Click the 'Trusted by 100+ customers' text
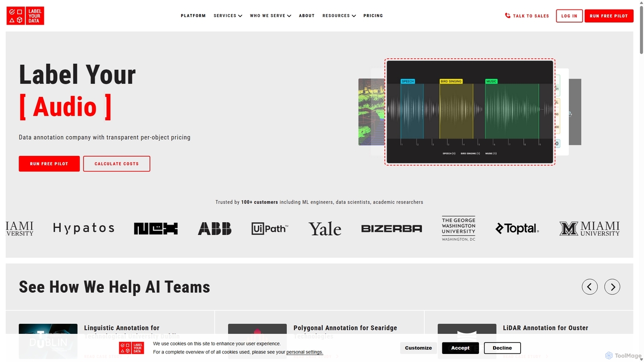Screen dimensions: 644x362 319,202
